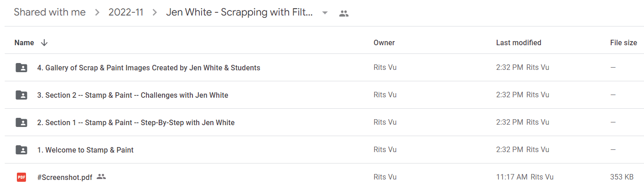Click the breadcrumb chevron after 2022-11
Screen dimensions: 644x190
click(155, 13)
